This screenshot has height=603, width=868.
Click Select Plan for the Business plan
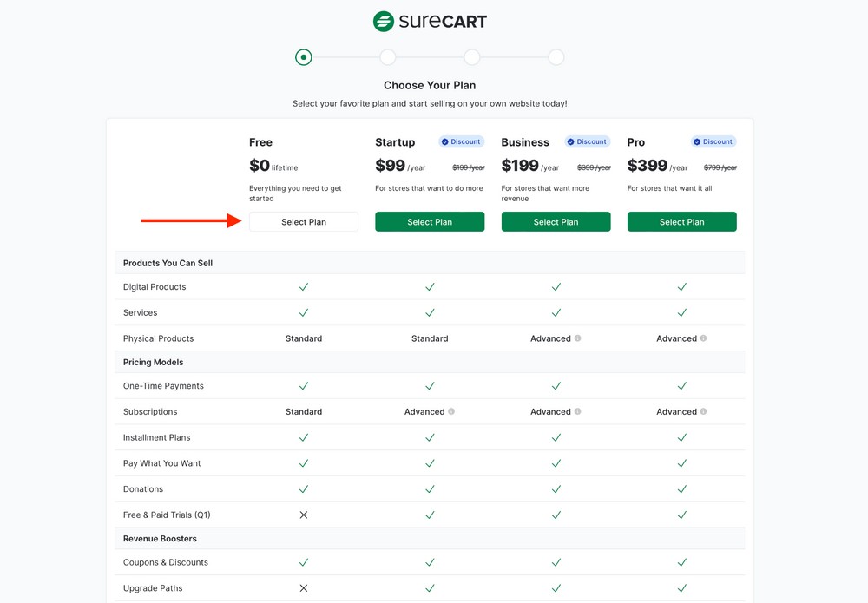[556, 221]
